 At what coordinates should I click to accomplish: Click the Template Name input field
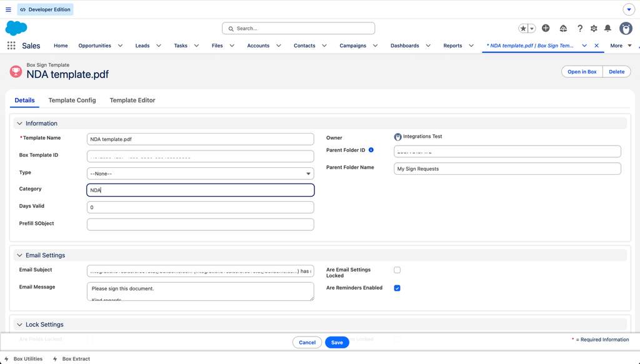201,139
